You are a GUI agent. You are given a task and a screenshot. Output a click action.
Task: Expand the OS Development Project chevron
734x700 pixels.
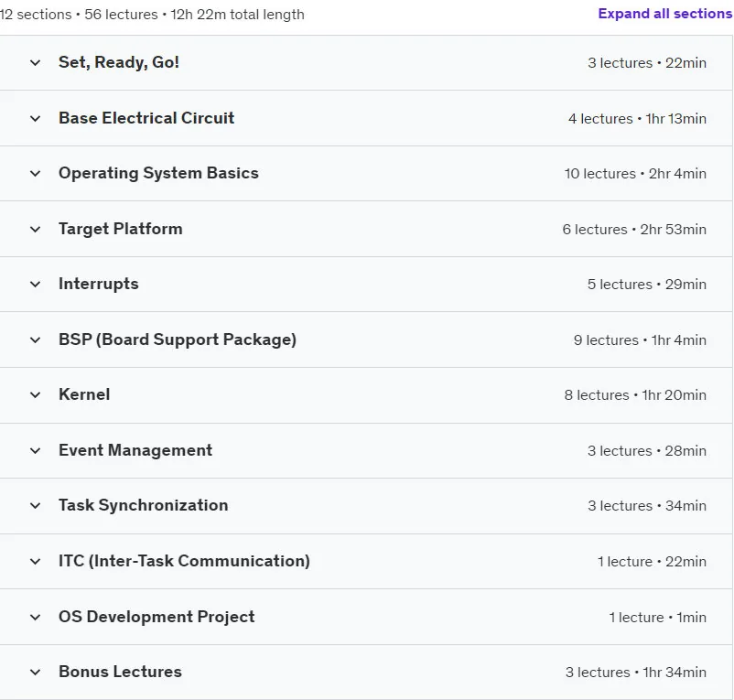coord(35,617)
